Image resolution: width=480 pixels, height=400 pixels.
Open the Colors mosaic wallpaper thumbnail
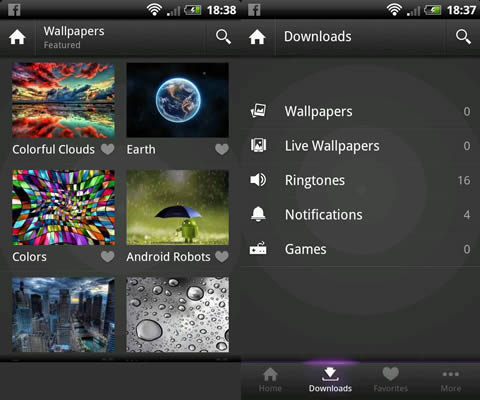(x=63, y=207)
